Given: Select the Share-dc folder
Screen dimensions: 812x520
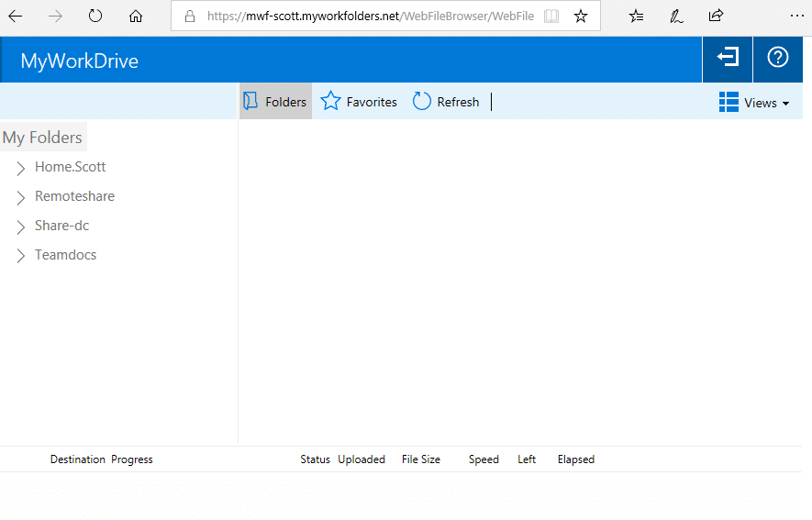Looking at the screenshot, I should [61, 226].
